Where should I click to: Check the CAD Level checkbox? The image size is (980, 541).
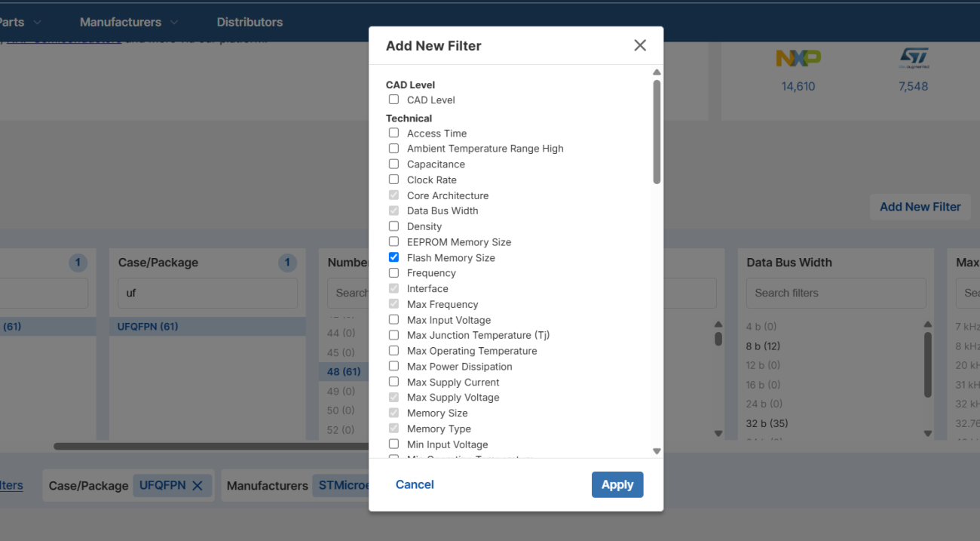pyautogui.click(x=394, y=100)
